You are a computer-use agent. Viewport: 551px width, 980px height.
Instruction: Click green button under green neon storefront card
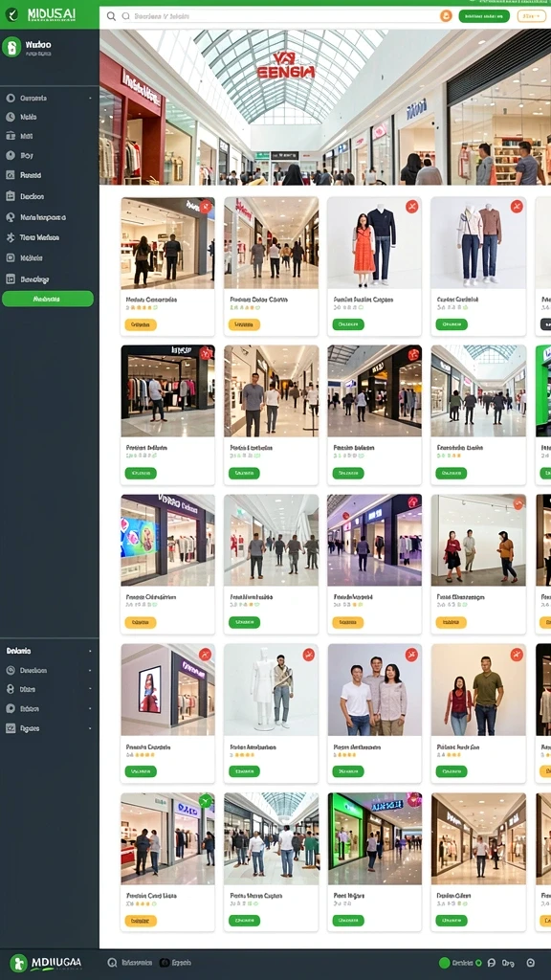348,921
